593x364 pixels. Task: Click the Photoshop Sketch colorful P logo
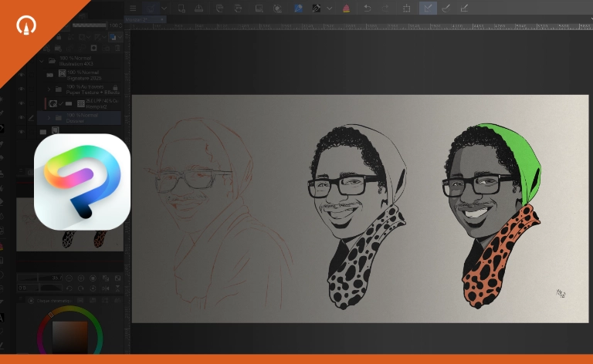coord(82,182)
